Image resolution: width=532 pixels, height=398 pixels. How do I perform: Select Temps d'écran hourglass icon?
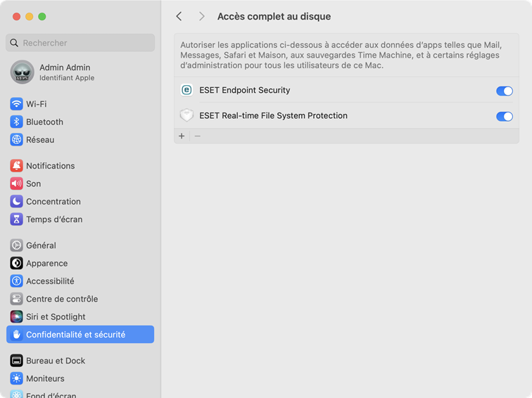(17, 219)
